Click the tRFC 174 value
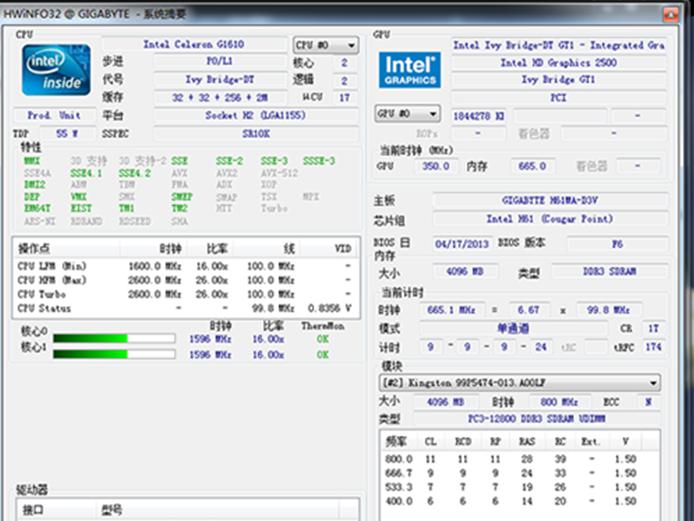This screenshot has height=521, width=694. pyautogui.click(x=653, y=347)
